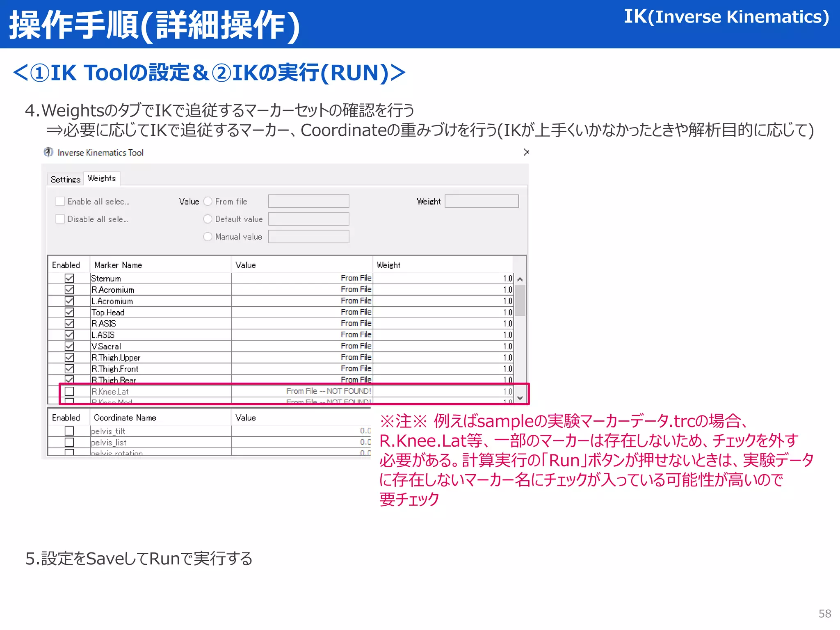Uncheck the R.Acromium marker checkbox
This screenshot has width=840, height=630.
click(x=69, y=290)
